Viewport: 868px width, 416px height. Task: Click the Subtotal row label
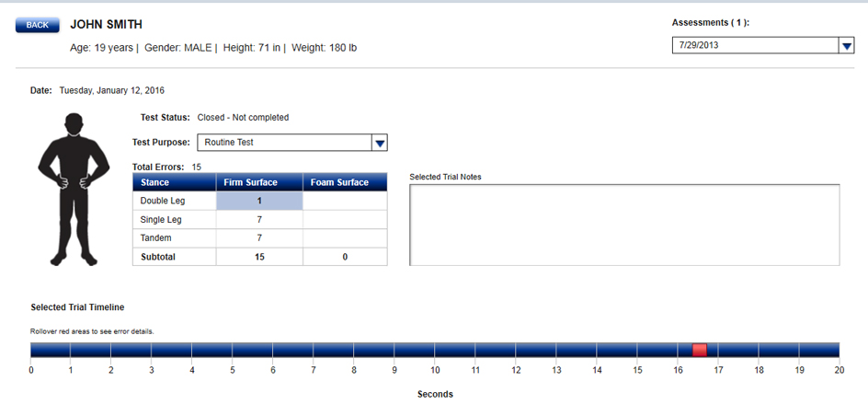tap(158, 257)
